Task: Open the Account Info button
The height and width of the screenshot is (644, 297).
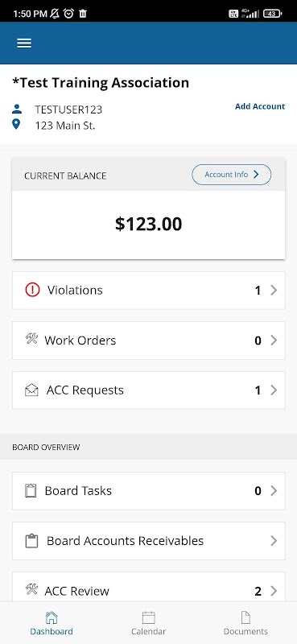Action: (x=232, y=175)
